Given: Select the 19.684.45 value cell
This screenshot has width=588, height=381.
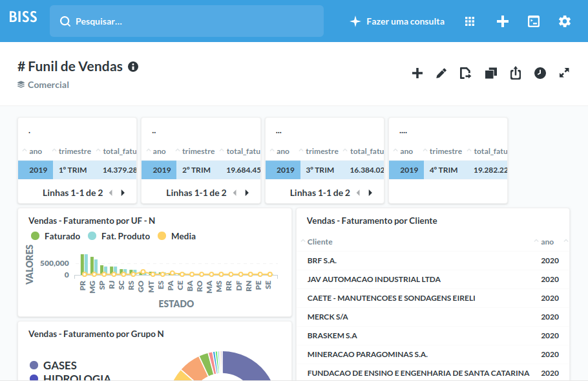Looking at the screenshot, I should point(241,170).
